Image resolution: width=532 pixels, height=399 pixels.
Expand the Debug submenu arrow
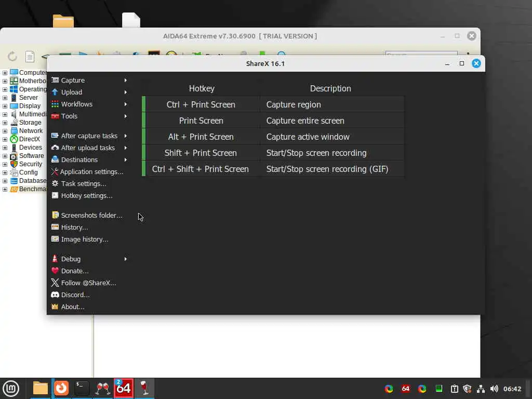[x=126, y=259]
